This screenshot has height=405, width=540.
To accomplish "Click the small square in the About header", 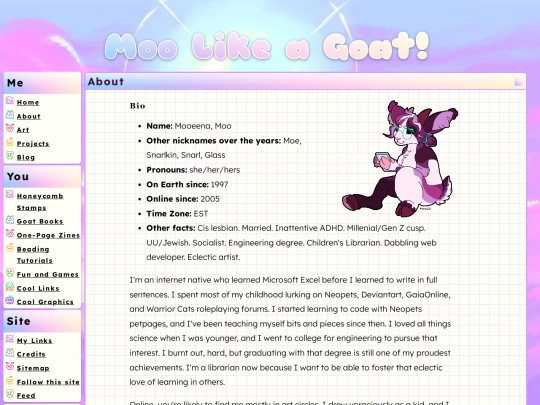I will click(518, 82).
